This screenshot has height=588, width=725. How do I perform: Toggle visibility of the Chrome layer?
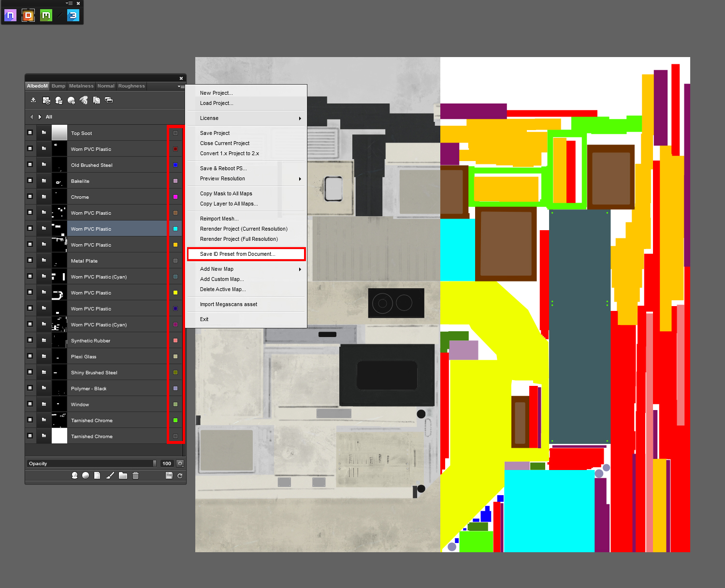tap(30, 197)
